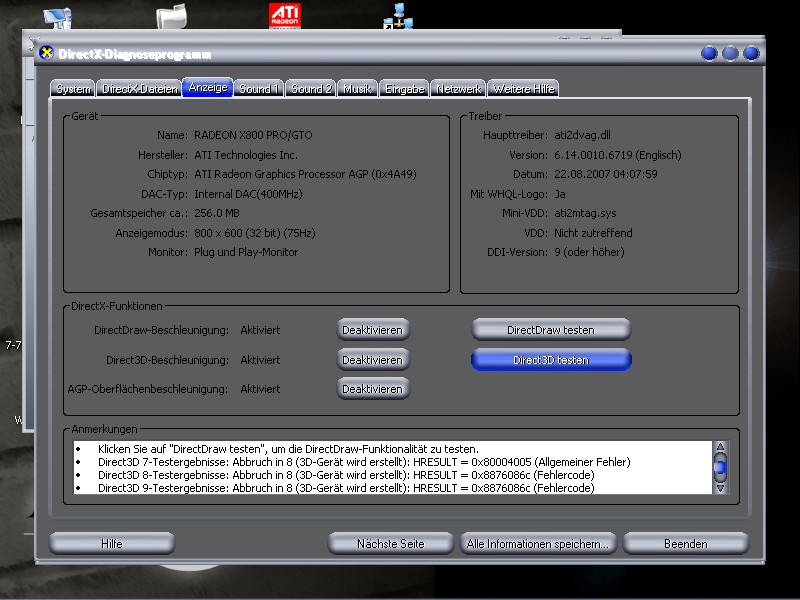The width and height of the screenshot is (800, 600).
Task: Switch to the Musik tab
Action: 357,89
